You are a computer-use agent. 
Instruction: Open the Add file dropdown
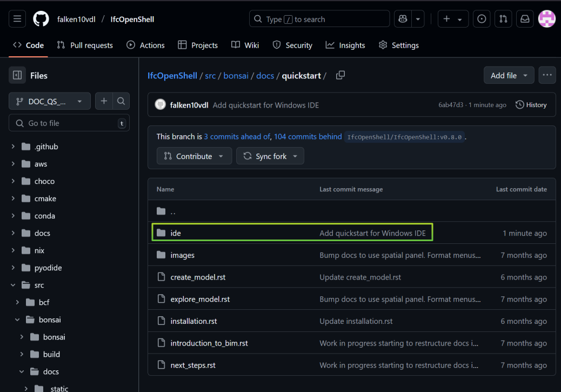tap(509, 75)
